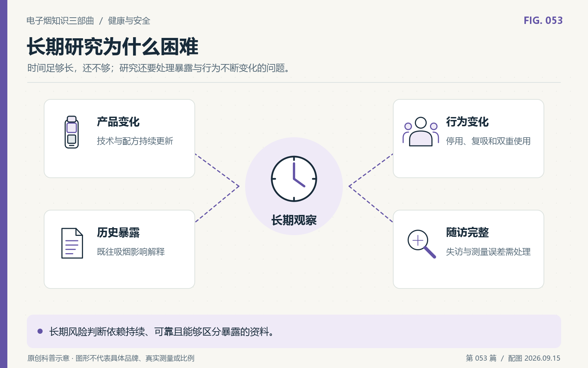
Task: Click the document icon in 历史暴露 card
Action: pyautogui.click(x=72, y=243)
